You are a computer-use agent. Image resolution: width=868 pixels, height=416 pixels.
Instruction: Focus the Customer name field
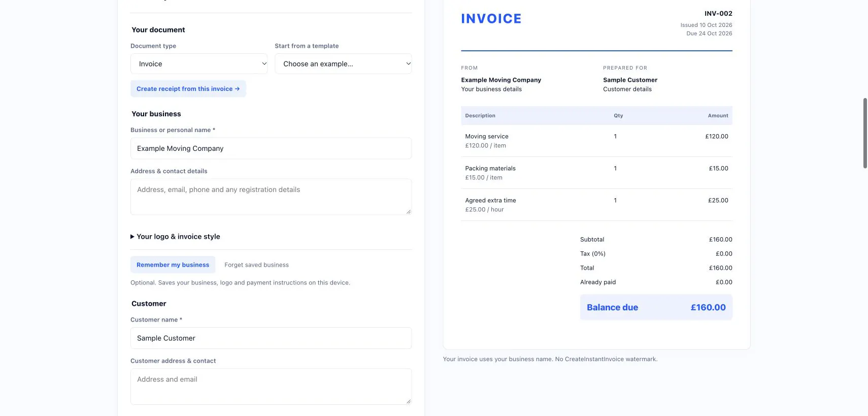271,338
